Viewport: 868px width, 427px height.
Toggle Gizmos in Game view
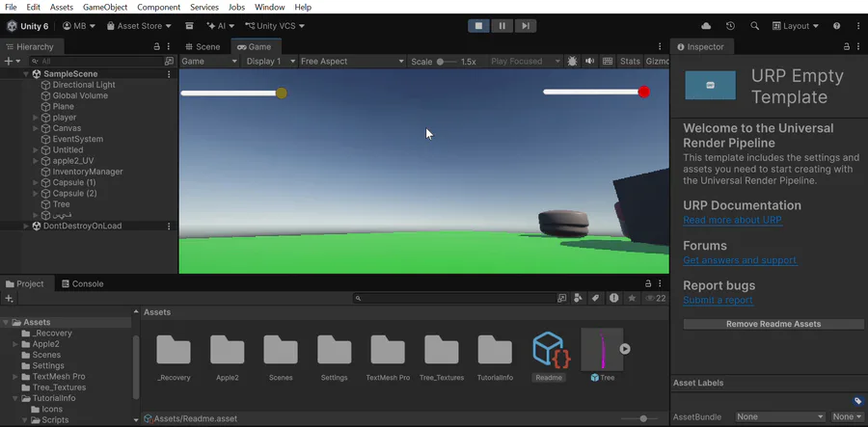coord(657,62)
